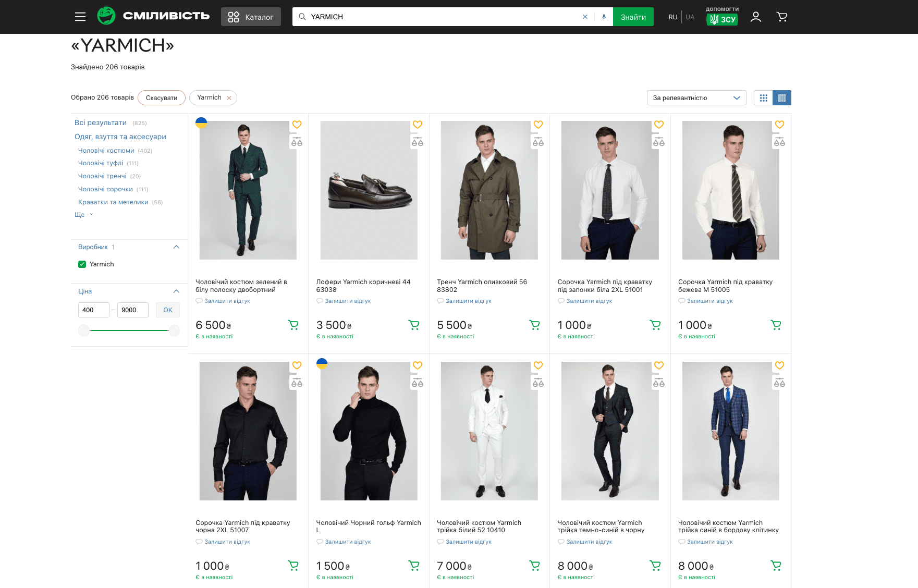Switch site language to UA
Viewport: 918px width, 588px height.
[690, 17]
